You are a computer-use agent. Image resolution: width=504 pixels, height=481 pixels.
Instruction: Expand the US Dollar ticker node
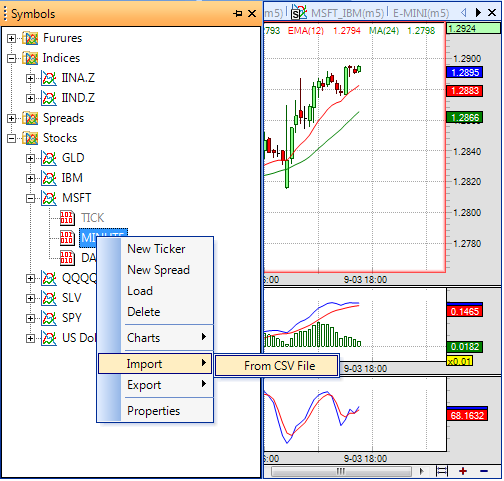30,338
